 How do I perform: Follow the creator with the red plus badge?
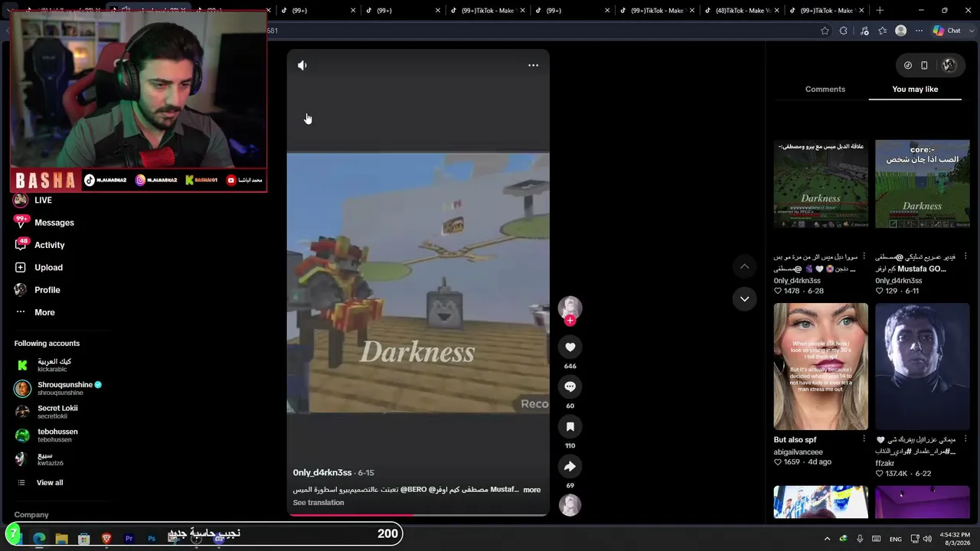[570, 321]
